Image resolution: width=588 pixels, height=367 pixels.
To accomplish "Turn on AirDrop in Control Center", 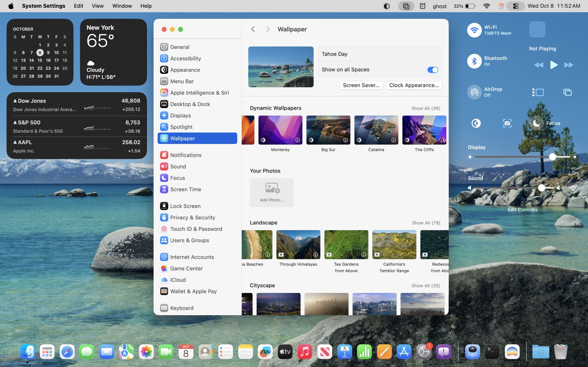I will point(474,92).
